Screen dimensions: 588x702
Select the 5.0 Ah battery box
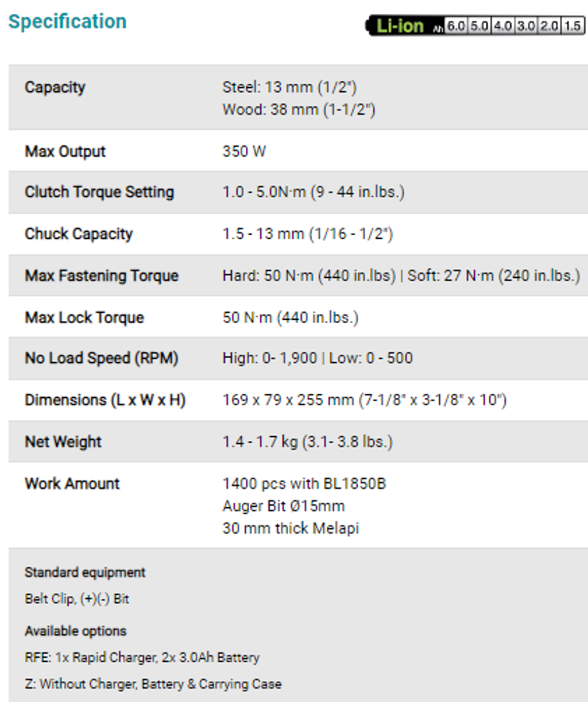tap(479, 26)
